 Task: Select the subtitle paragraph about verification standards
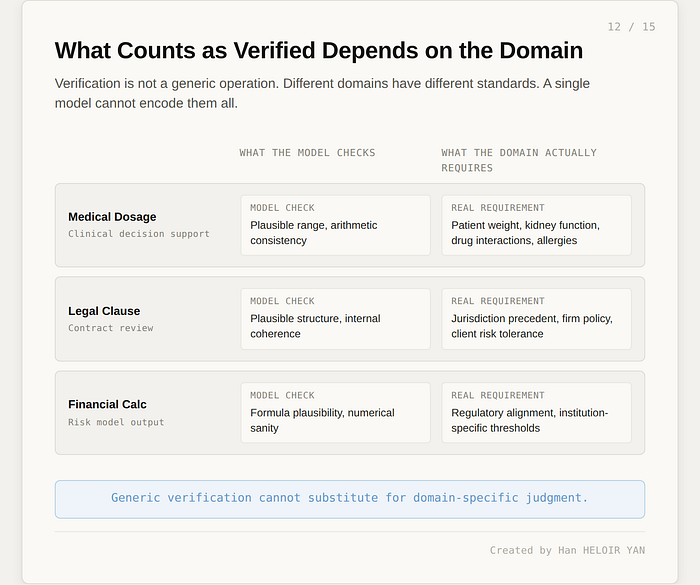[322, 93]
